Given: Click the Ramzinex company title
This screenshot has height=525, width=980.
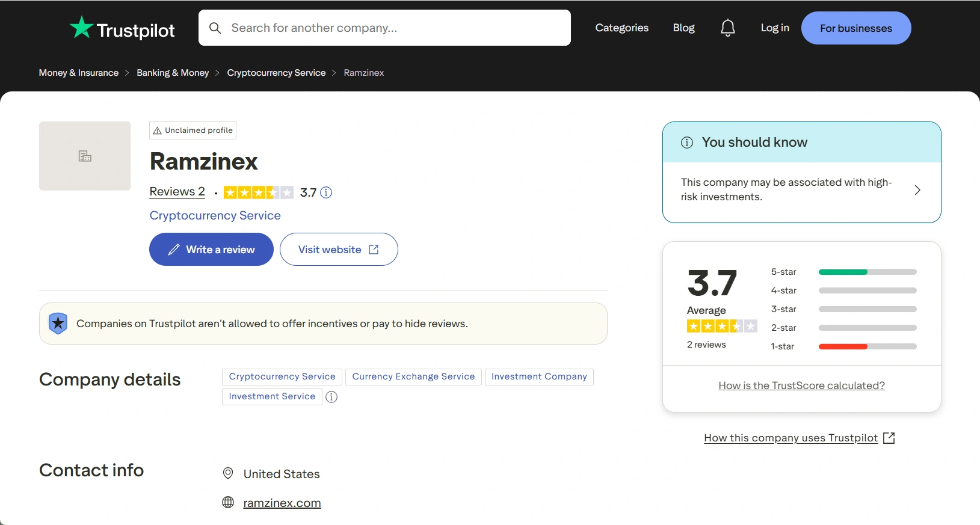Looking at the screenshot, I should click(203, 161).
